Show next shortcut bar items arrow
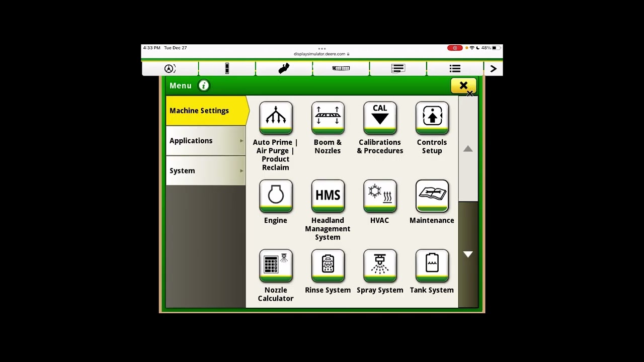This screenshot has width=644, height=362. click(493, 68)
